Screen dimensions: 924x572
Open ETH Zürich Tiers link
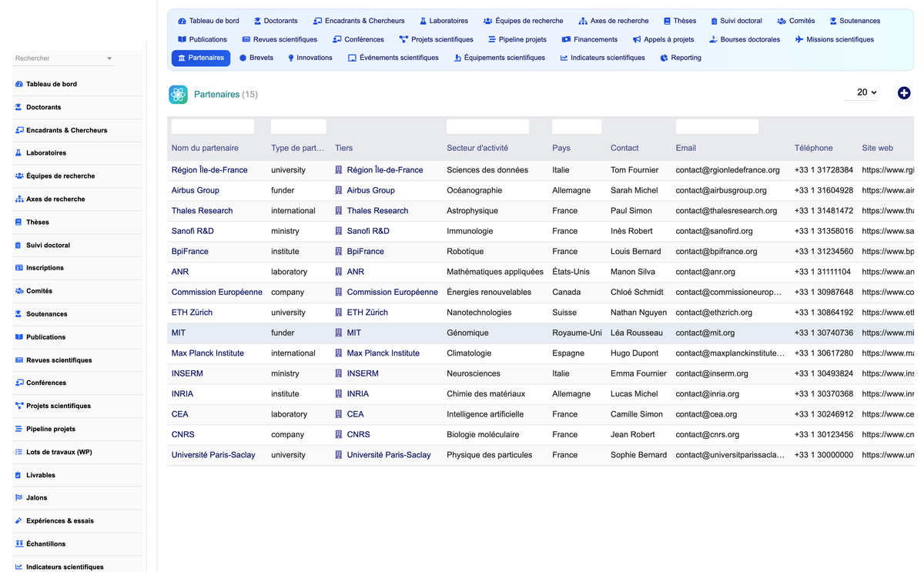pos(367,313)
